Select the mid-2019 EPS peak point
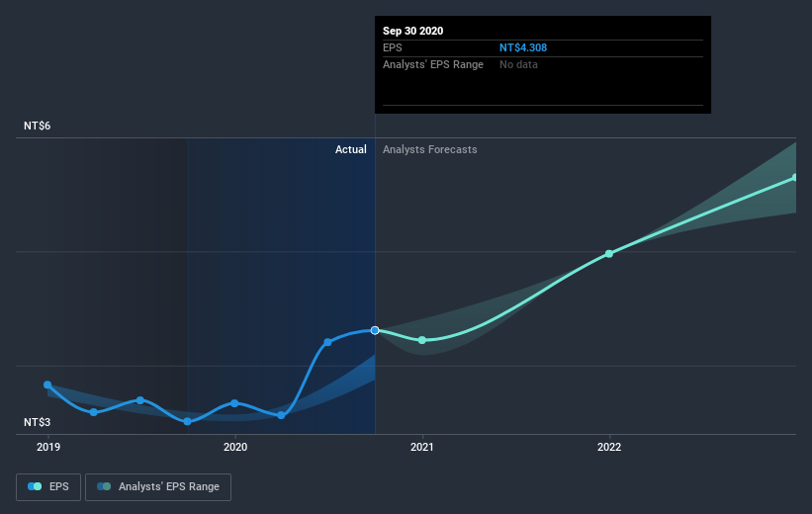Viewport: 812px width, 514px height. point(140,400)
